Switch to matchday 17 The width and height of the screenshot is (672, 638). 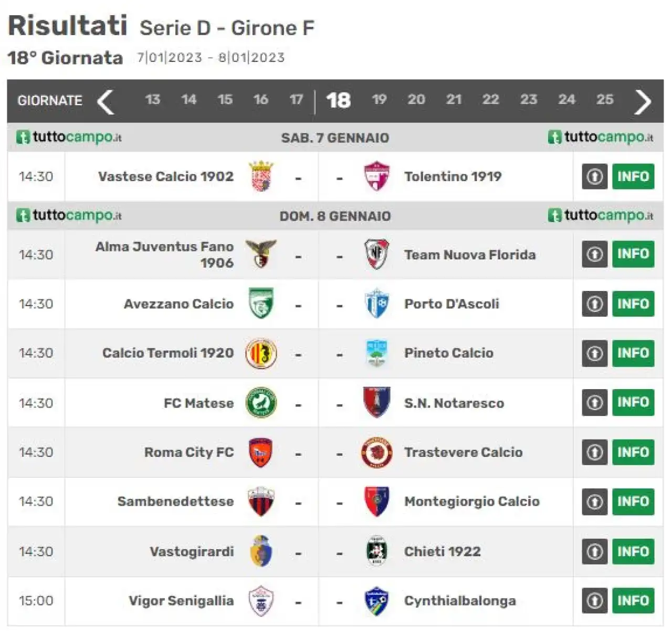point(296,100)
